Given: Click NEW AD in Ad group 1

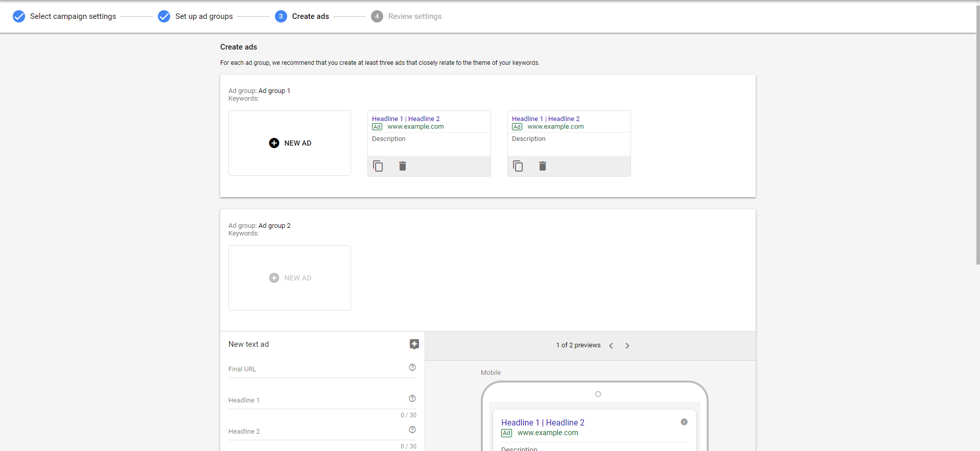Looking at the screenshot, I should tap(290, 143).
